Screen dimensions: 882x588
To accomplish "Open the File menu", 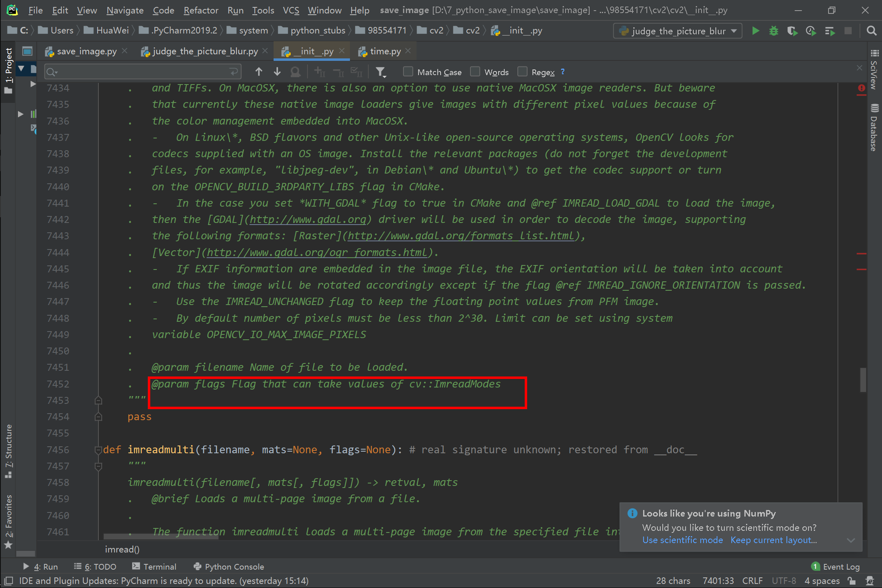I will (36, 10).
